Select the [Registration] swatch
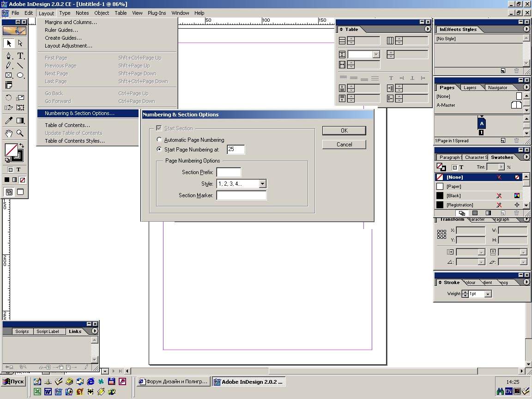Screen dimensions: 532x399 pyautogui.click(x=479, y=205)
